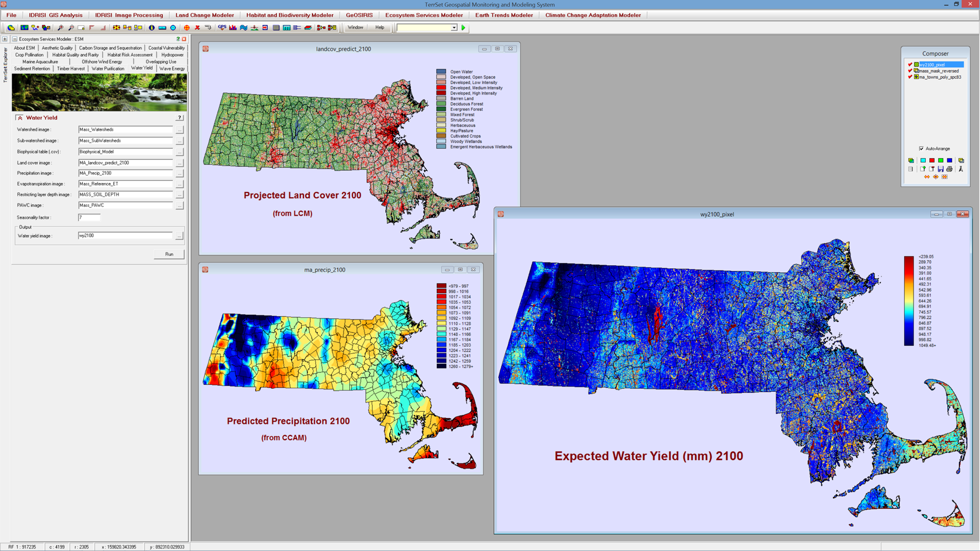
Task: Switch to the Timber Harvest tab
Action: (x=71, y=68)
